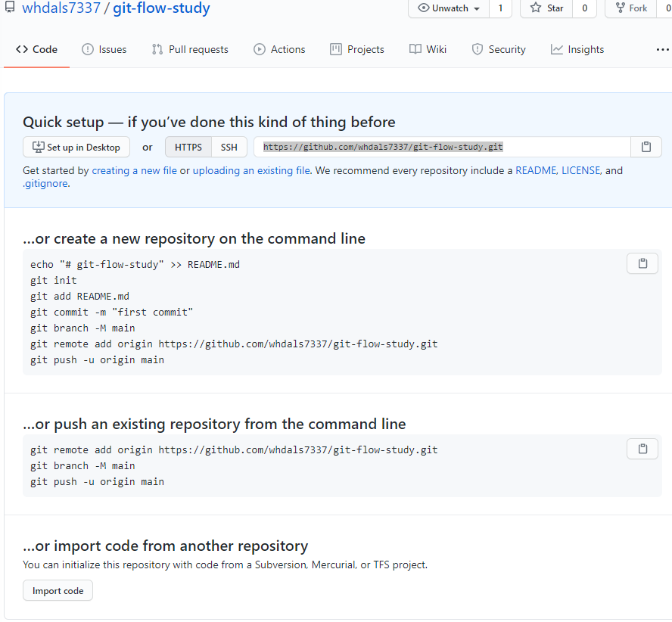Star this repository
Image resolution: width=672 pixels, height=622 pixels.
546,8
